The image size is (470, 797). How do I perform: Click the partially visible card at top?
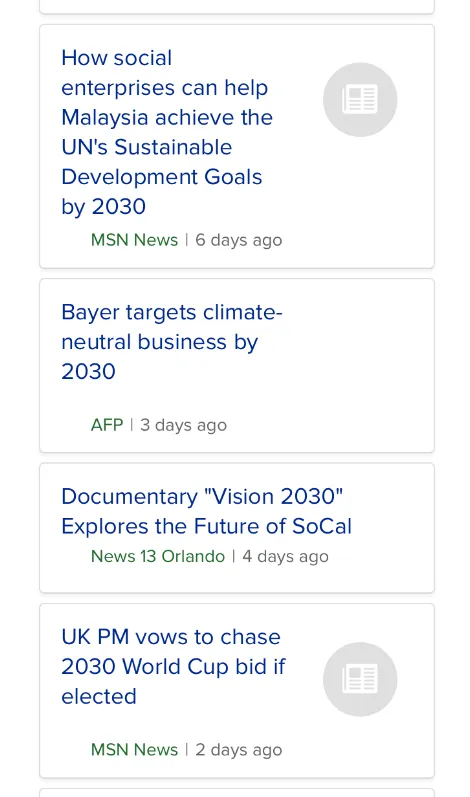(237, 6)
